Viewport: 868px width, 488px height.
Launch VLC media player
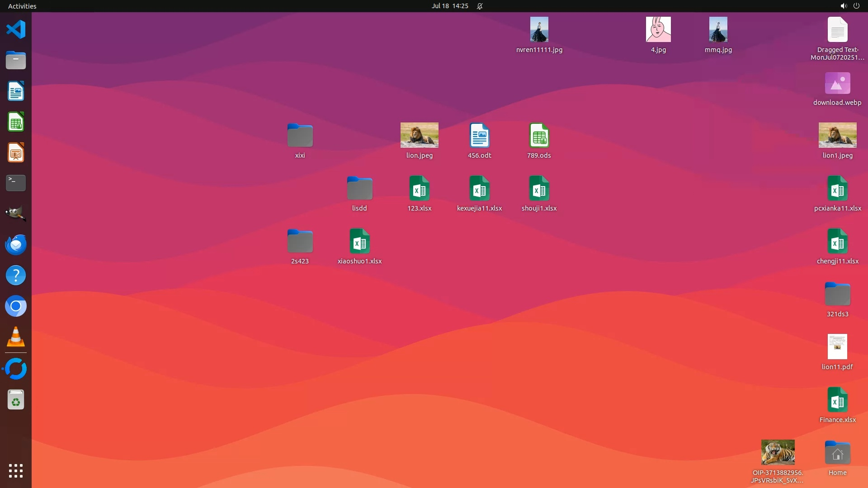(x=16, y=337)
